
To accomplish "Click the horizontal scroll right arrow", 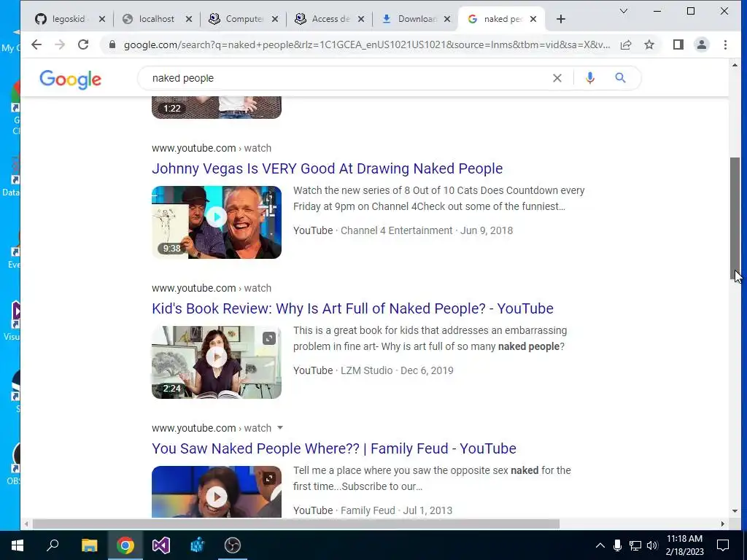I will pyautogui.click(x=723, y=524).
